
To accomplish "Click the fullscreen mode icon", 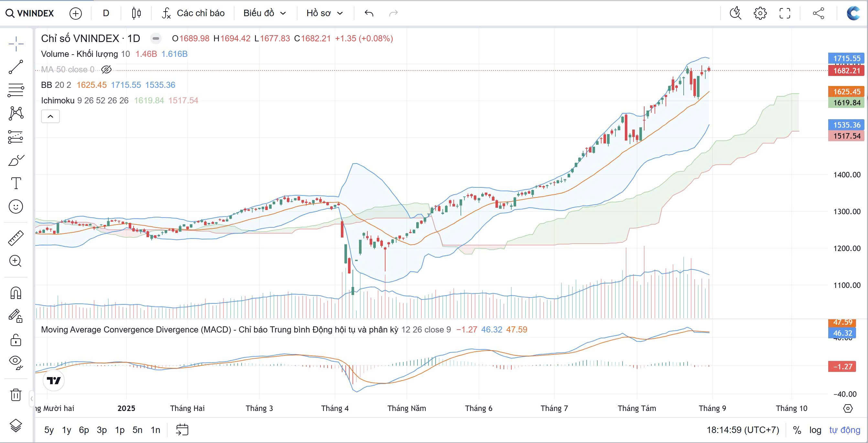I will [x=785, y=13].
